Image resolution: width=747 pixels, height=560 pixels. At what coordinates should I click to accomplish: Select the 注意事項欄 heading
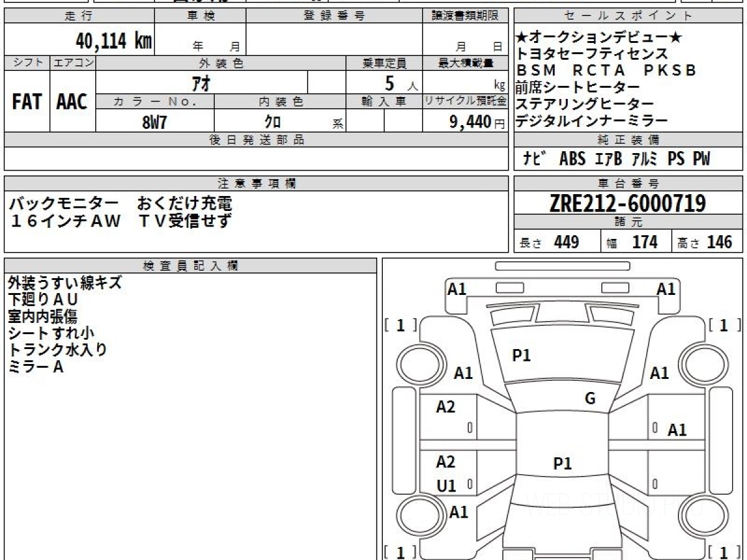point(256,184)
